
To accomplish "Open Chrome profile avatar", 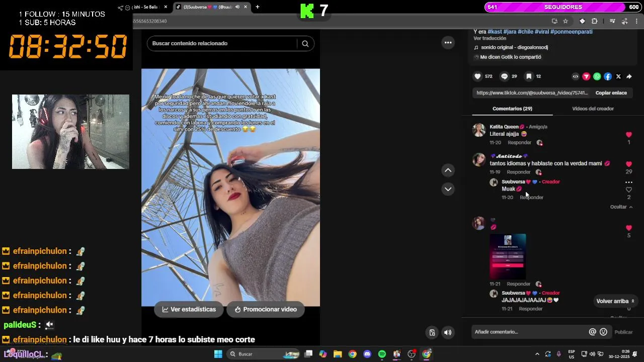I will point(624,21).
